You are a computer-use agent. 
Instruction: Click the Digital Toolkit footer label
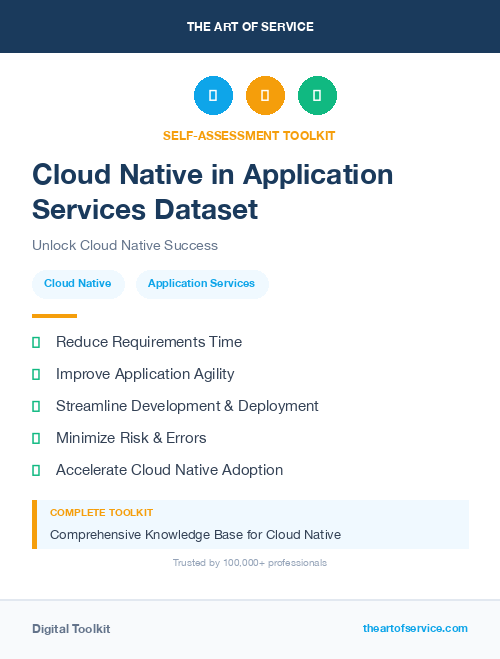coord(71,629)
